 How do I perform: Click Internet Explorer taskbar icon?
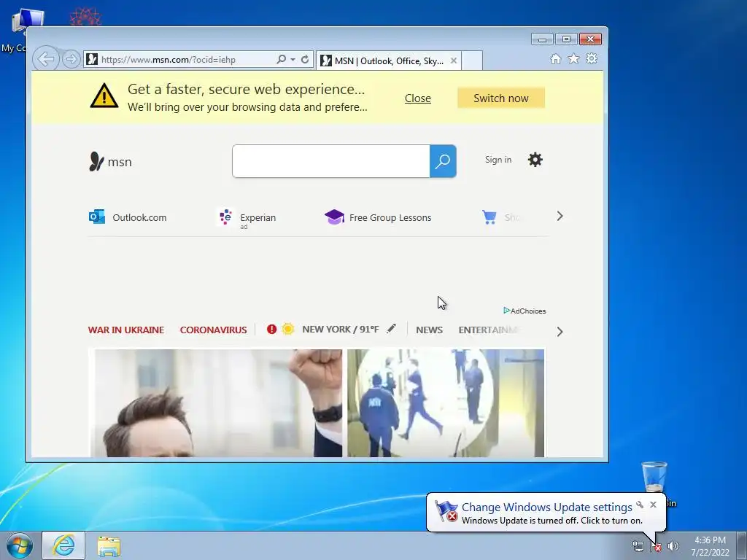pos(63,545)
